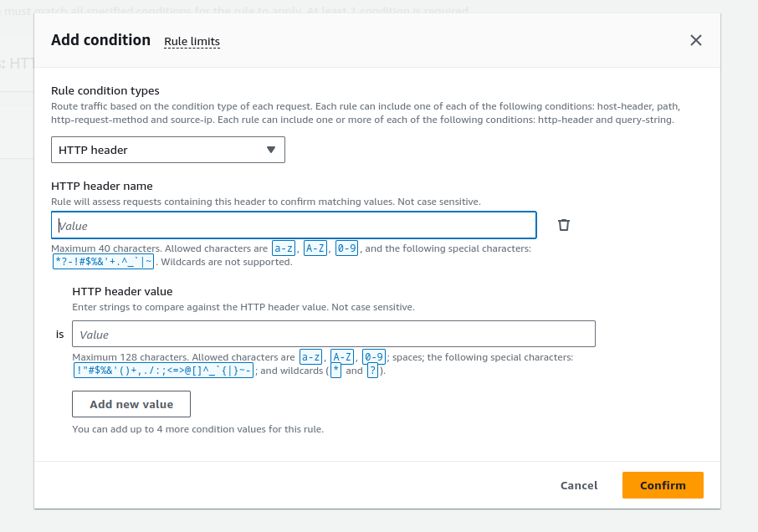Focus the HTTP header value field

point(333,334)
